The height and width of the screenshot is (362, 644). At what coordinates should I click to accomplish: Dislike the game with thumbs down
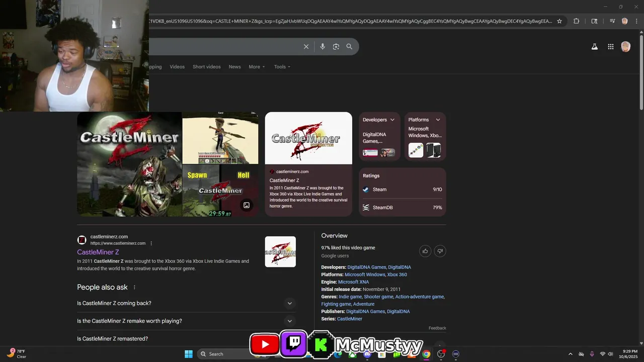pos(440,251)
